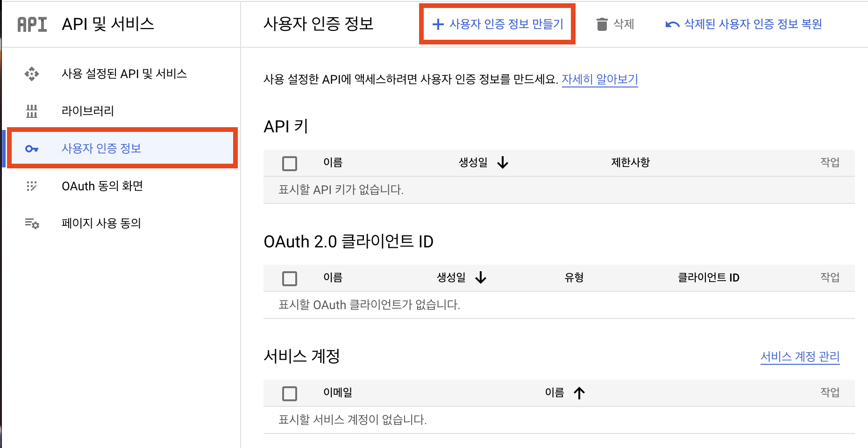Toggle select-all checkbox in 서비스 계정 table
This screenshot has width=868, height=448.
pos(290,394)
